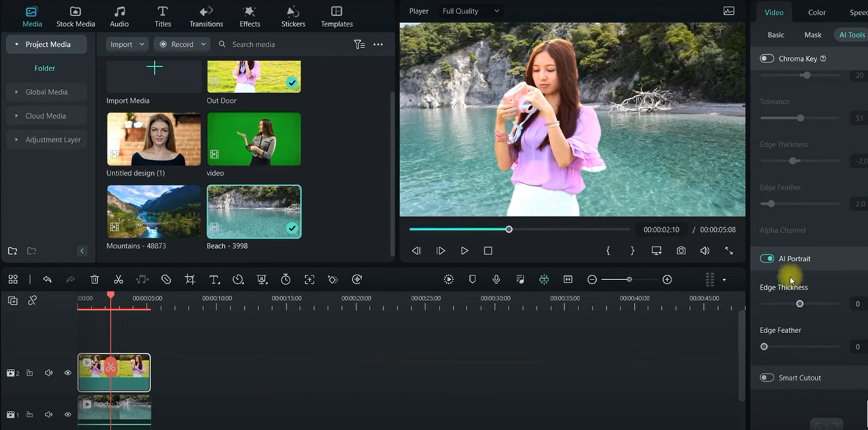
Task: Select the Mask sub-tab
Action: (x=812, y=35)
